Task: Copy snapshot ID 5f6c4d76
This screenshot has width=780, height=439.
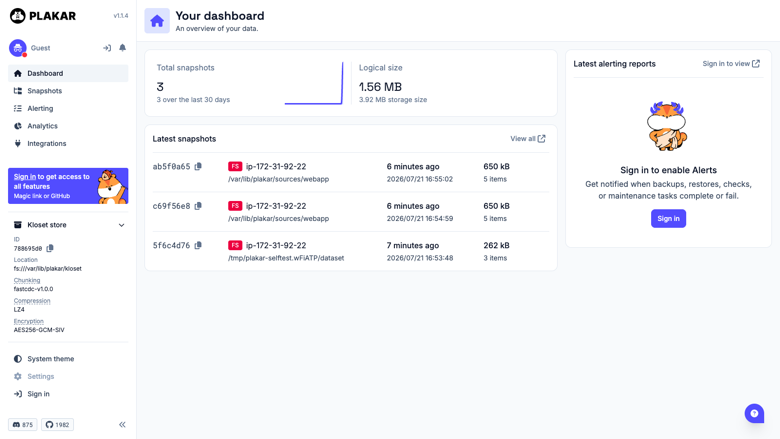Action: coord(198,245)
